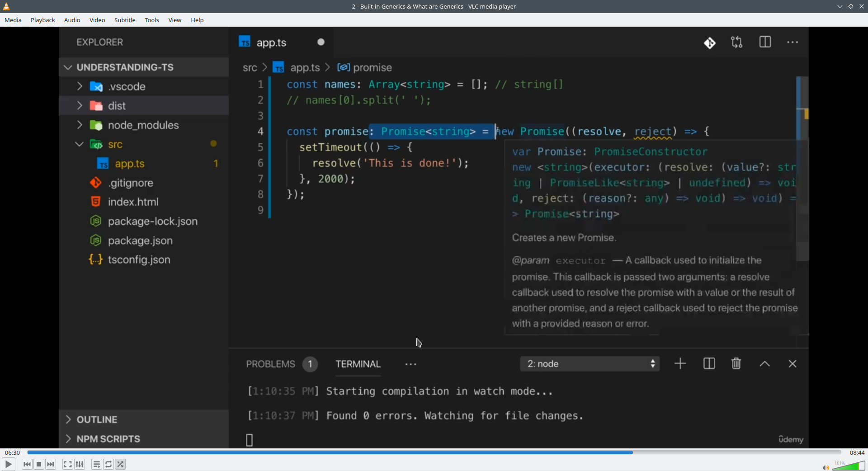Toggle random shuffle playback
The image size is (868, 471).
point(120,464)
